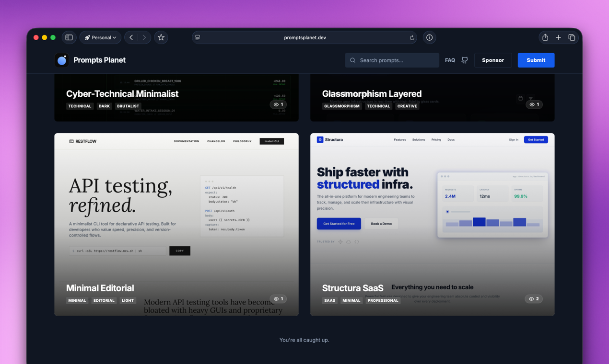
Task: Open the Personal profile dropdown
Action: click(100, 37)
